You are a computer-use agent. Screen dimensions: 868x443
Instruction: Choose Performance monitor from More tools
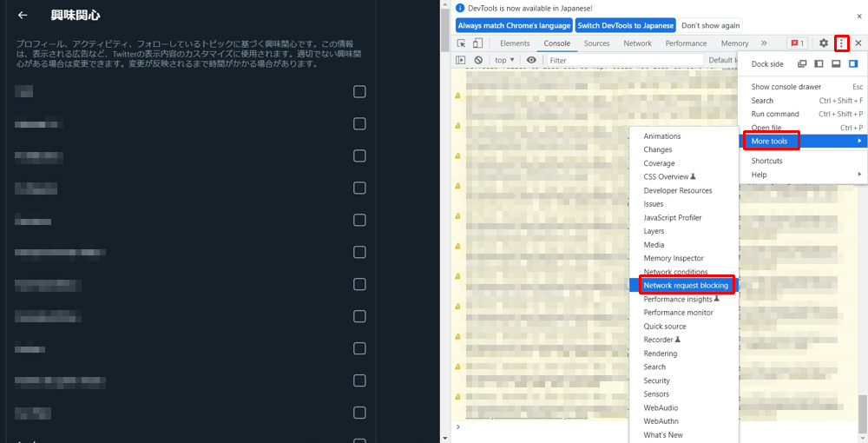pyautogui.click(x=684, y=313)
